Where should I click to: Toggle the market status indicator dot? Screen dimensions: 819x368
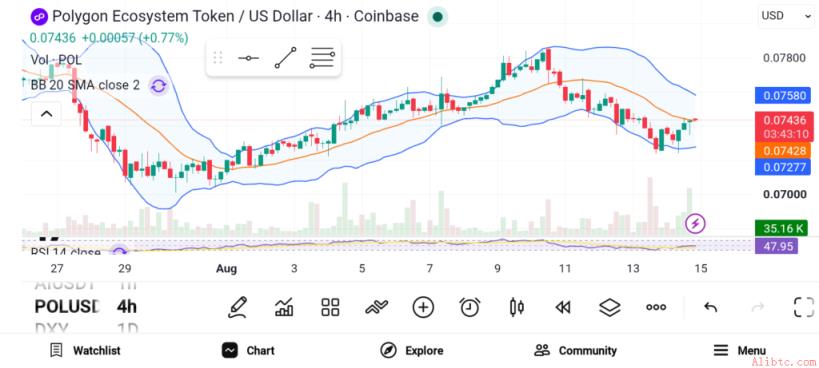tap(438, 17)
